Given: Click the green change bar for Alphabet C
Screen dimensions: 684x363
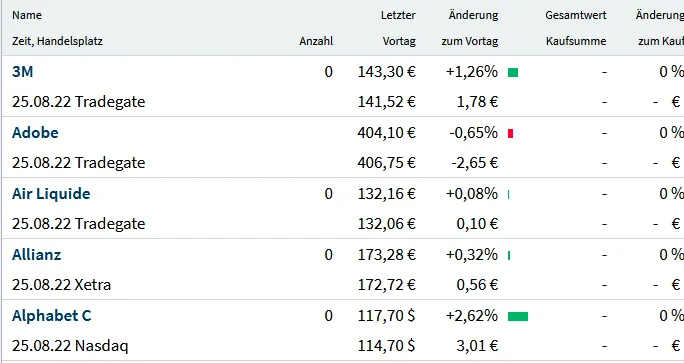Looking at the screenshot, I should click(518, 316).
